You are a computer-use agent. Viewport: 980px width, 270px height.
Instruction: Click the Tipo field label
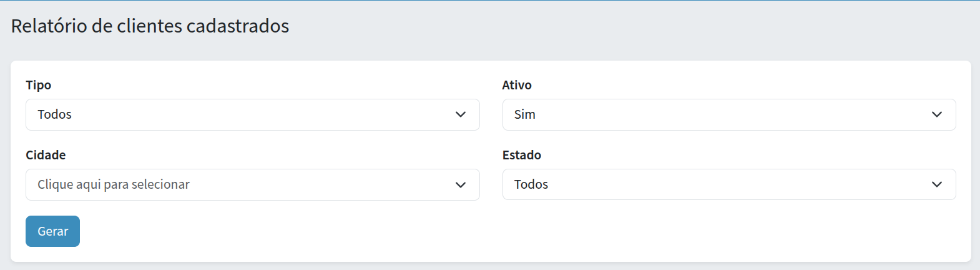point(39,85)
